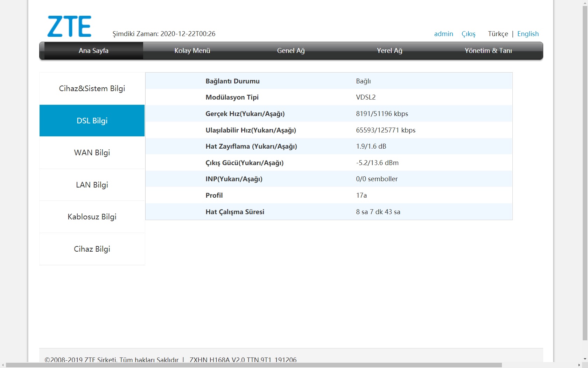Click the vertical scrollbar down arrow
The height and width of the screenshot is (368, 588).
click(x=585, y=359)
